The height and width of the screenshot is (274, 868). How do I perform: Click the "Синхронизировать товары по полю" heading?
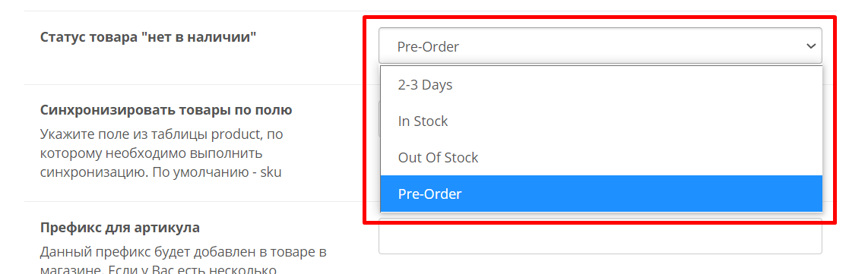166,110
